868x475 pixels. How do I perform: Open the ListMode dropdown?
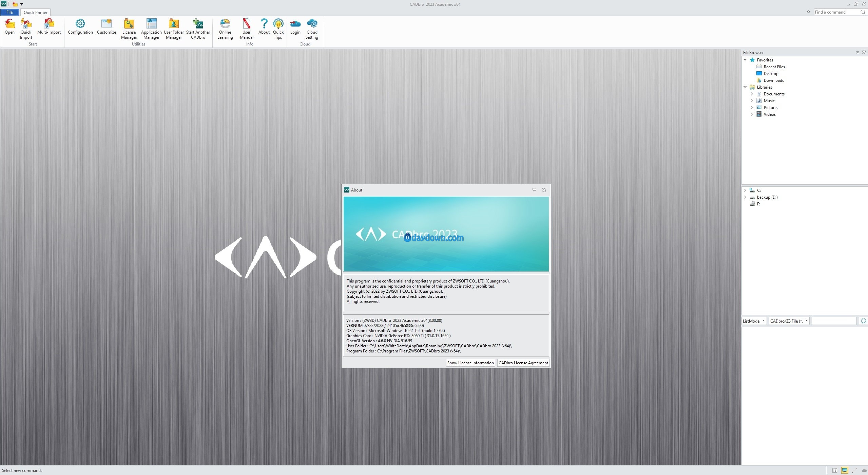point(754,321)
